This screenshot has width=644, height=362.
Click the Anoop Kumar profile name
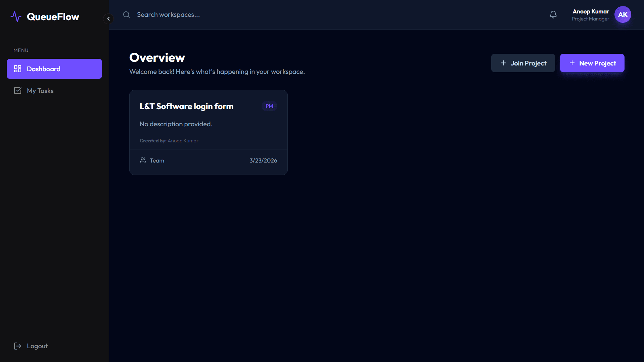click(591, 11)
